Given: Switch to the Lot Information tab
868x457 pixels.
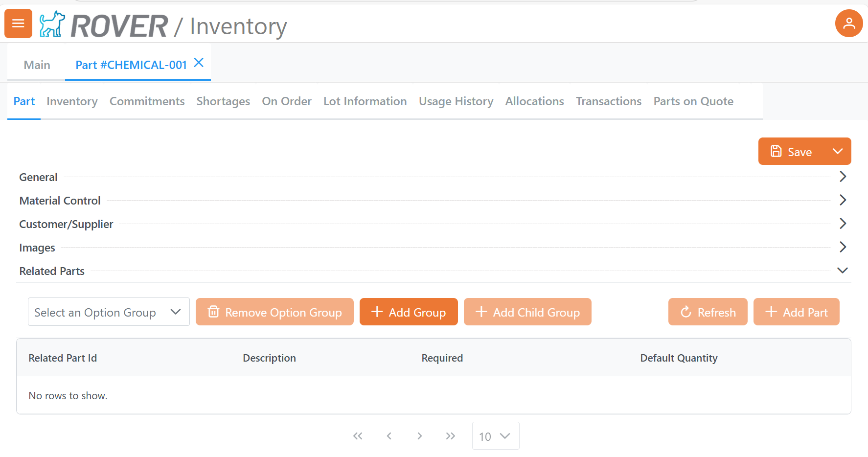Looking at the screenshot, I should [365, 101].
